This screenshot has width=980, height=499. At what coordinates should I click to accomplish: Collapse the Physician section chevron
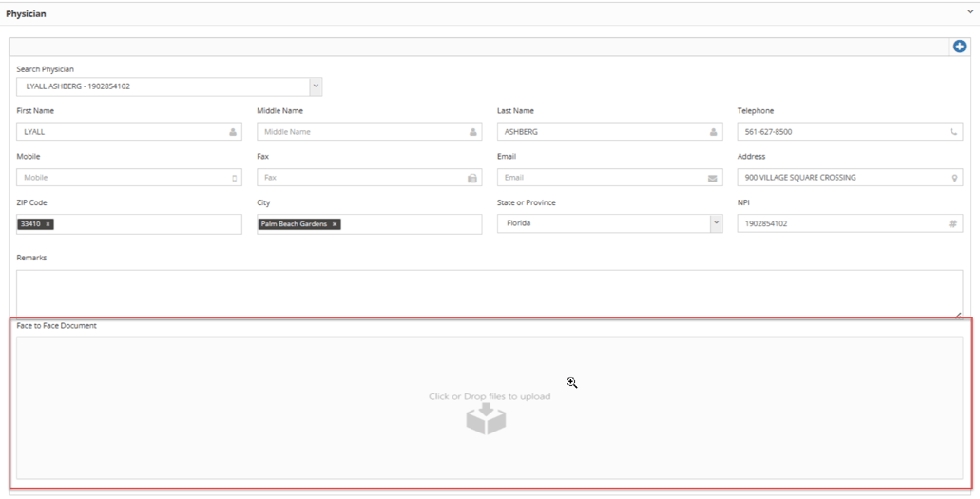click(970, 13)
